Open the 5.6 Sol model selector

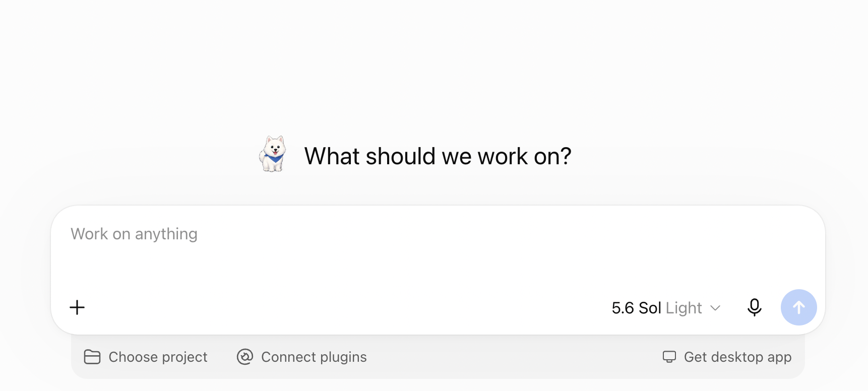666,308
